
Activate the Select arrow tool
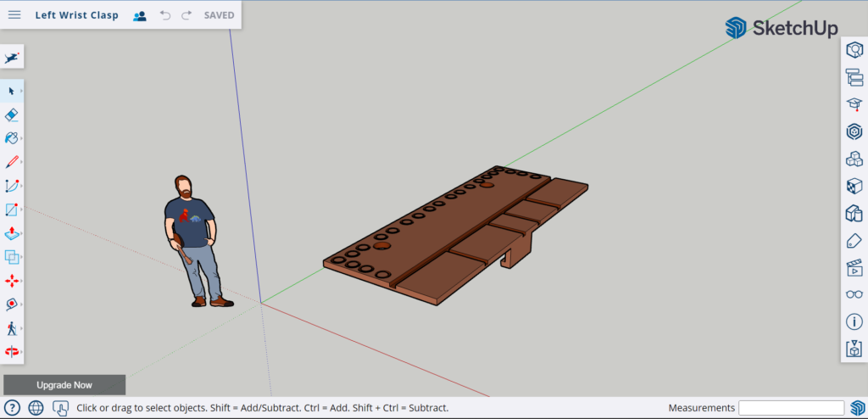(12, 91)
